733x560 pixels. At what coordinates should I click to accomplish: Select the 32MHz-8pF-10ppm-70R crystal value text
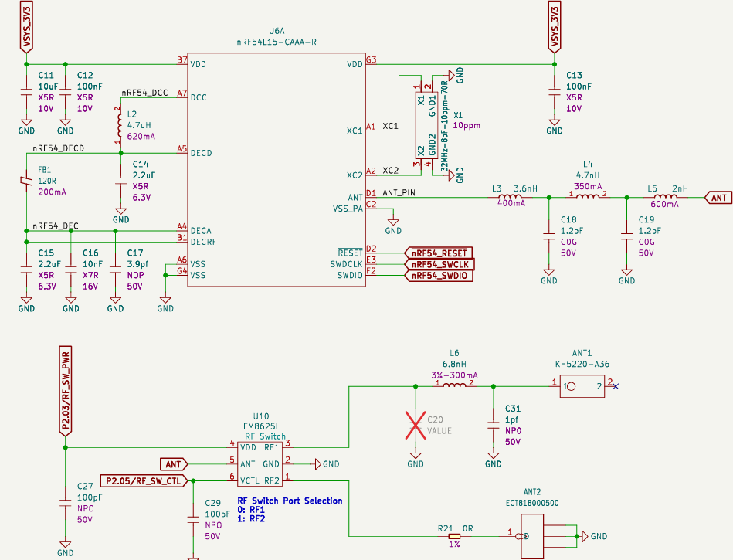(x=445, y=125)
